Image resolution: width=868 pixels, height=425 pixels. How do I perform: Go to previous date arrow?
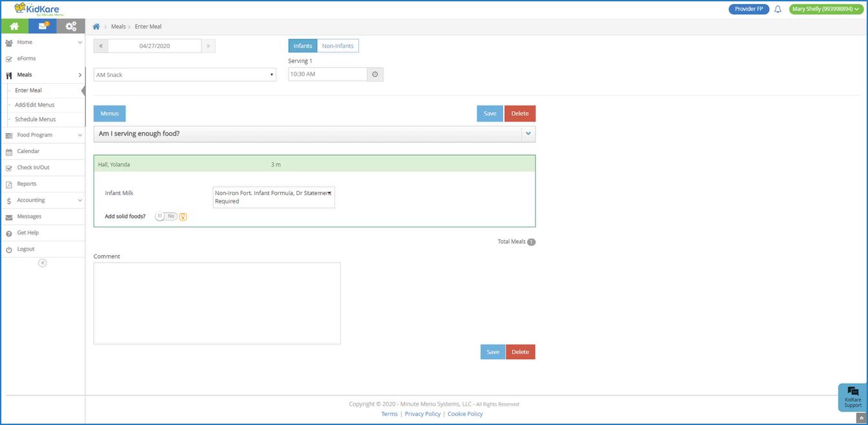[101, 46]
